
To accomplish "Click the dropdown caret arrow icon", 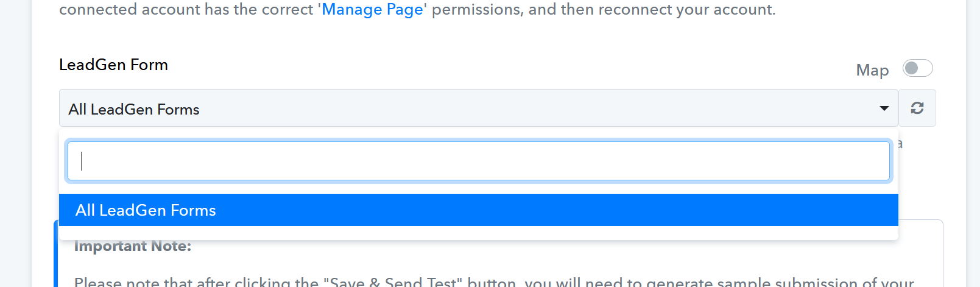I will [884, 108].
